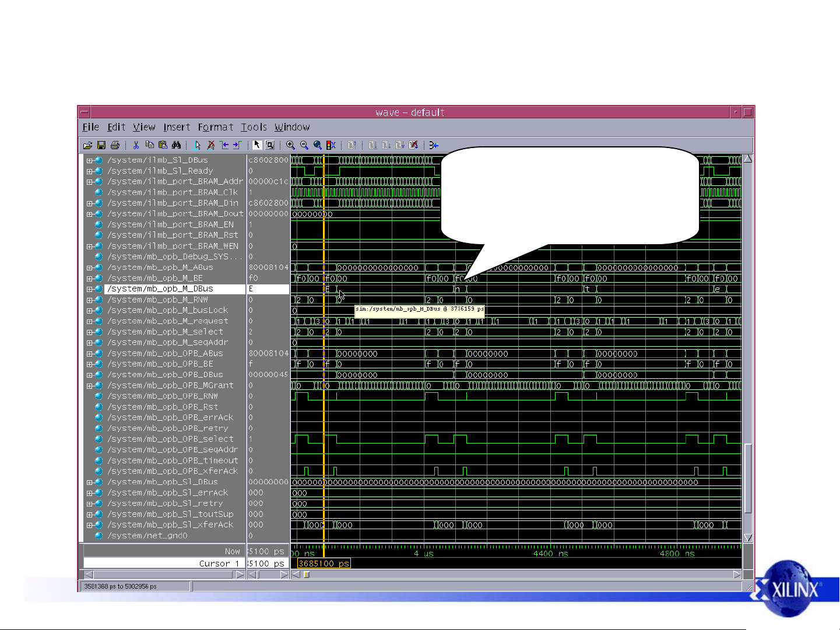
Task: Click the first of three similar list icons
Action: (x=372, y=145)
